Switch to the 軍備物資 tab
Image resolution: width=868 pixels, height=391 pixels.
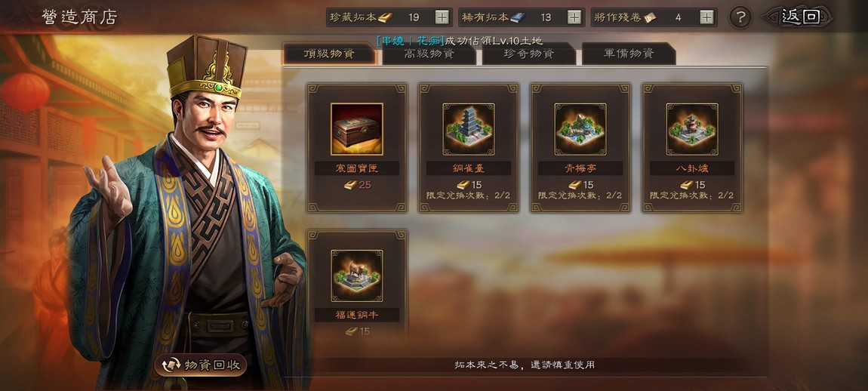629,54
